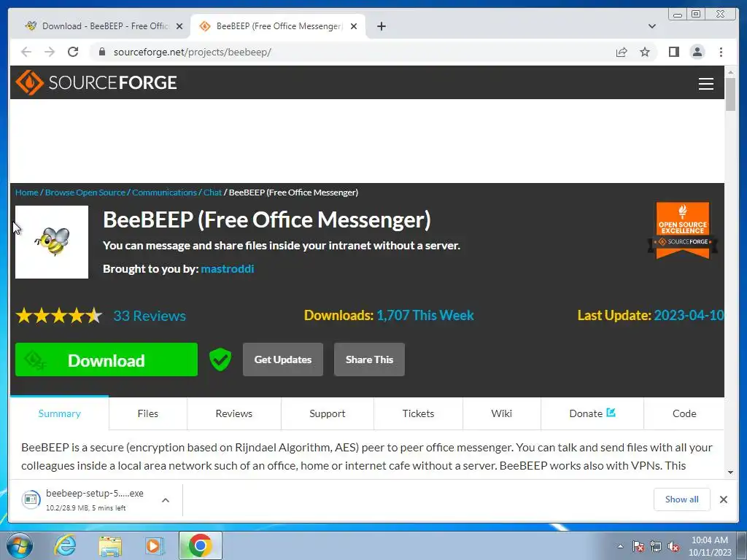This screenshot has height=560, width=747.
Task: Click the BeeBEEP bee project icon
Action: 52,242
